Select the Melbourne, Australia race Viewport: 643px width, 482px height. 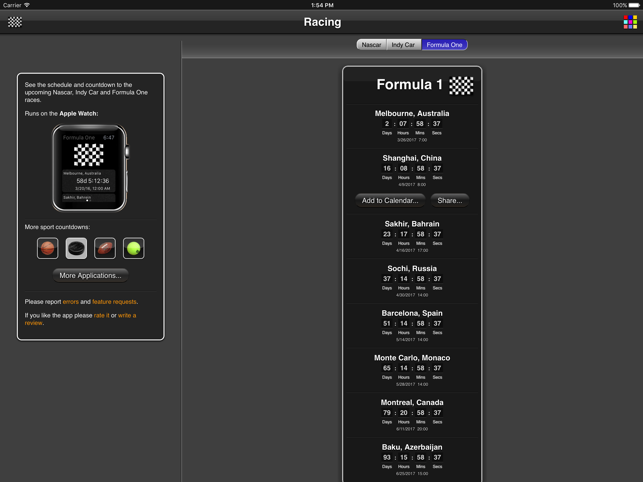tap(412, 126)
